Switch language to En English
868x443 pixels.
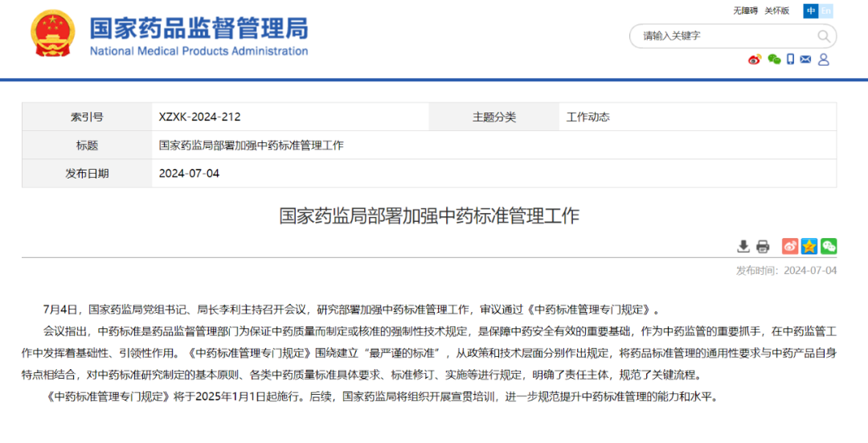click(x=825, y=11)
